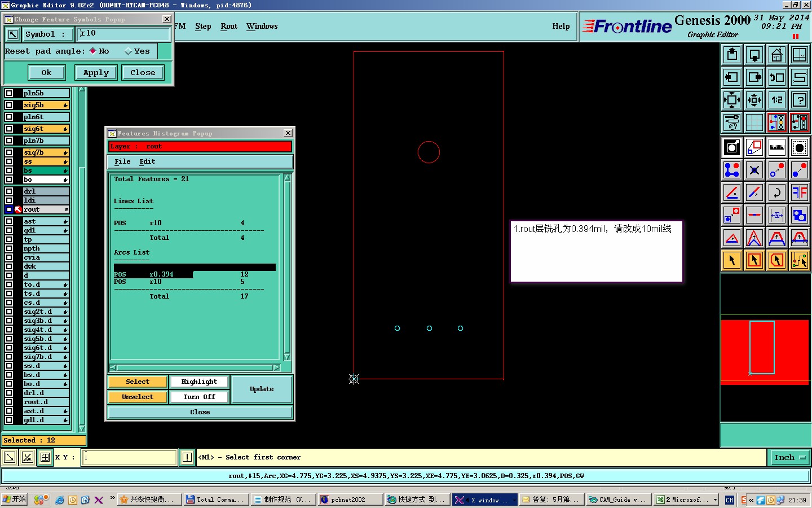The width and height of the screenshot is (812, 508).
Task: Toggle the checkbox of layer drl
Action: (9, 191)
